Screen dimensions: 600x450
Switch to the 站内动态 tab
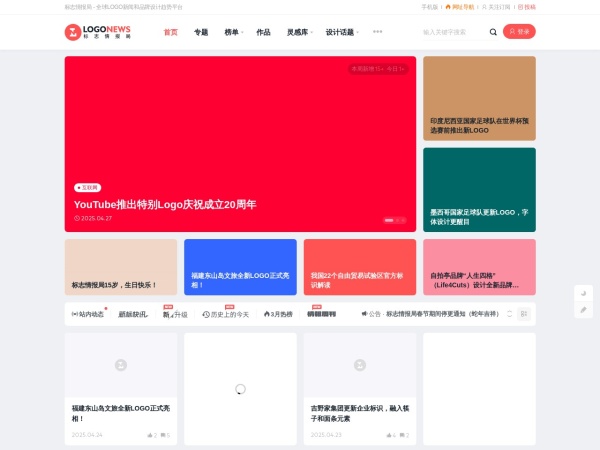pyautogui.click(x=88, y=314)
